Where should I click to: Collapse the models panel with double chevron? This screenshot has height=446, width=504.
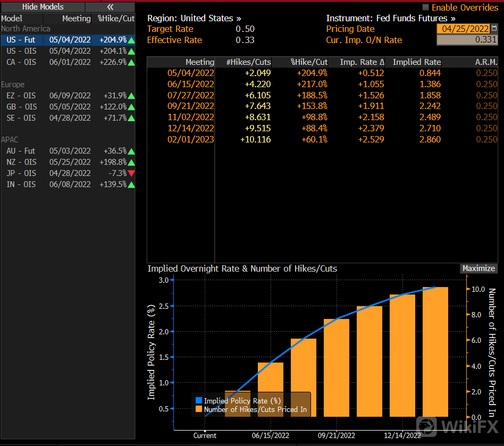click(110, 7)
